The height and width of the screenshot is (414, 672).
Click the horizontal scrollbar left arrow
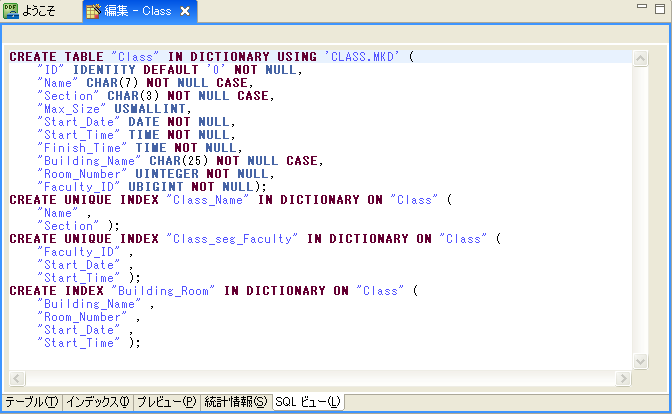pos(16,379)
